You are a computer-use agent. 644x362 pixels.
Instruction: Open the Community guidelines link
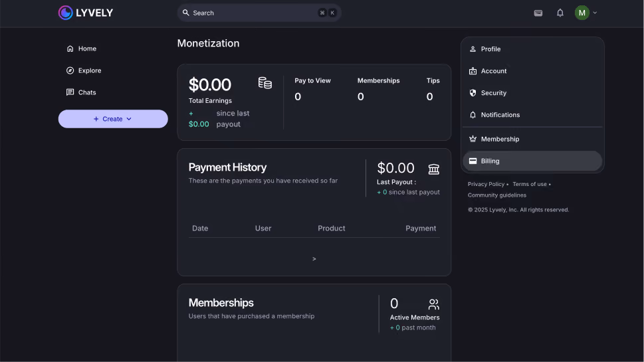pos(497,195)
